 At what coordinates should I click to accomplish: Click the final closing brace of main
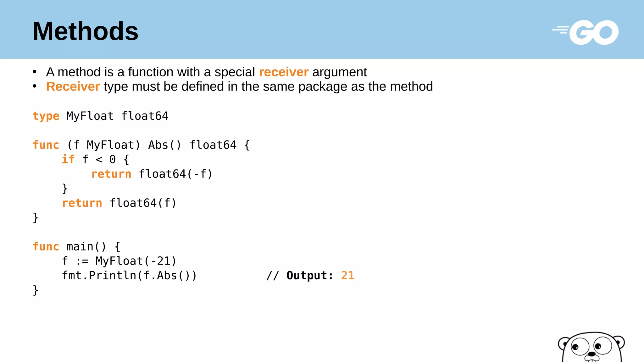36,290
